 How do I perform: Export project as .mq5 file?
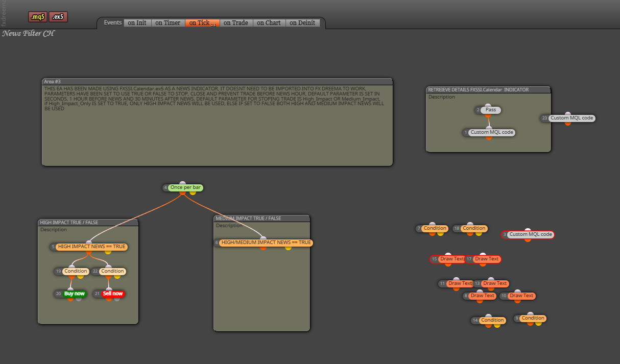(x=37, y=17)
